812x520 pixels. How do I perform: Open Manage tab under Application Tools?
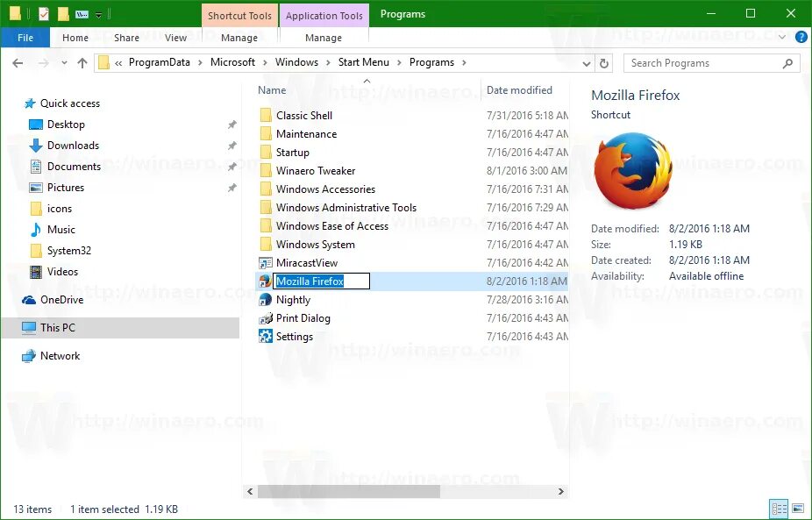[324, 38]
